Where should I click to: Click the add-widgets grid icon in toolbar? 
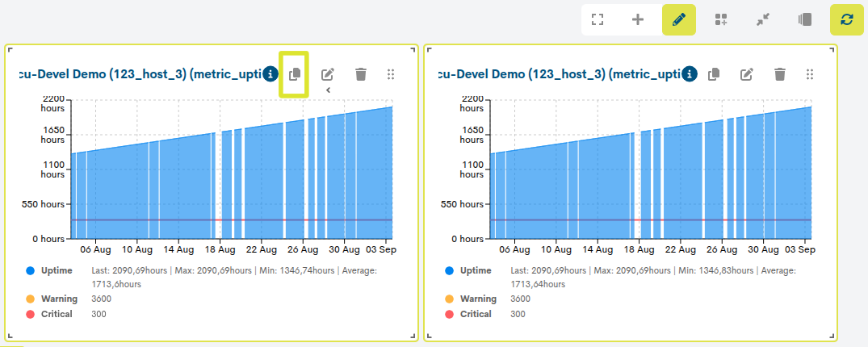pos(721,20)
